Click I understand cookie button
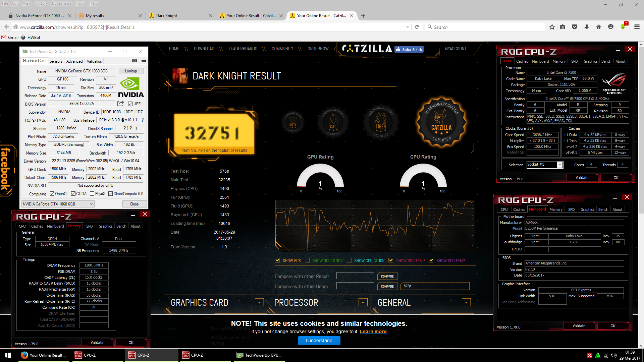 click(319, 341)
